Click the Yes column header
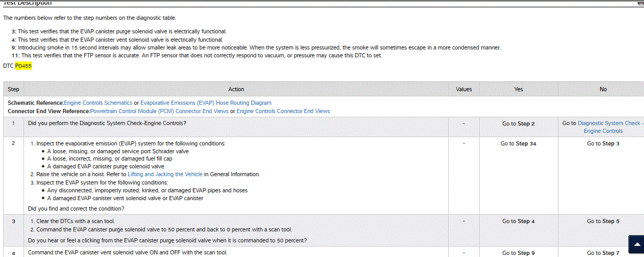Screen dimensions: 644x257 tap(518, 89)
